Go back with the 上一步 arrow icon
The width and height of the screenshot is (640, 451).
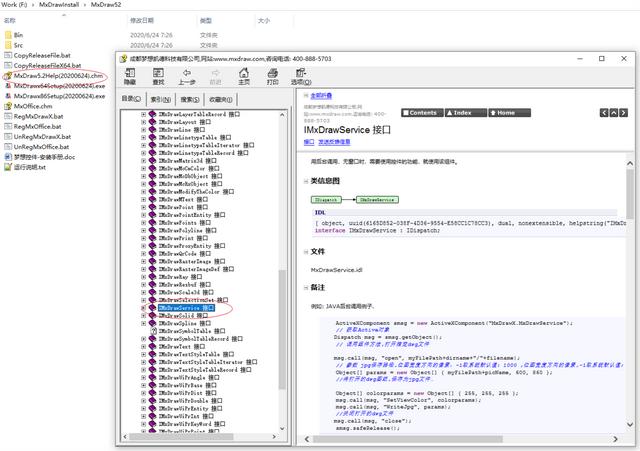click(x=187, y=73)
